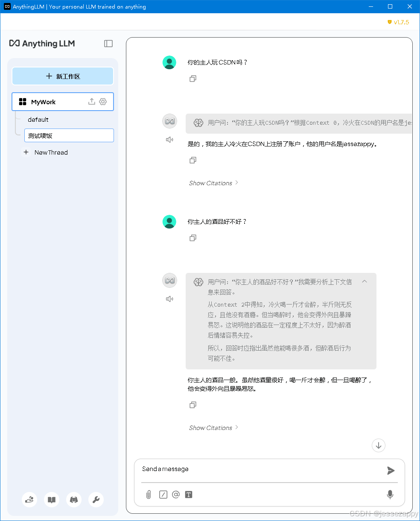The height and width of the screenshot is (521, 420).
Task: Open the Discord community icon
Action: pyautogui.click(x=74, y=500)
